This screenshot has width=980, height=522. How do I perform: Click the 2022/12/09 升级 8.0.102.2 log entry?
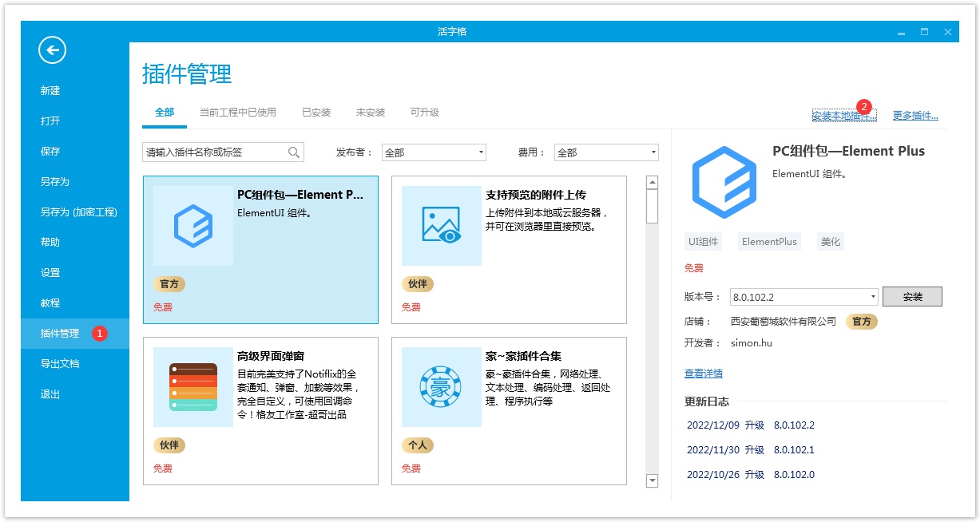(751, 425)
